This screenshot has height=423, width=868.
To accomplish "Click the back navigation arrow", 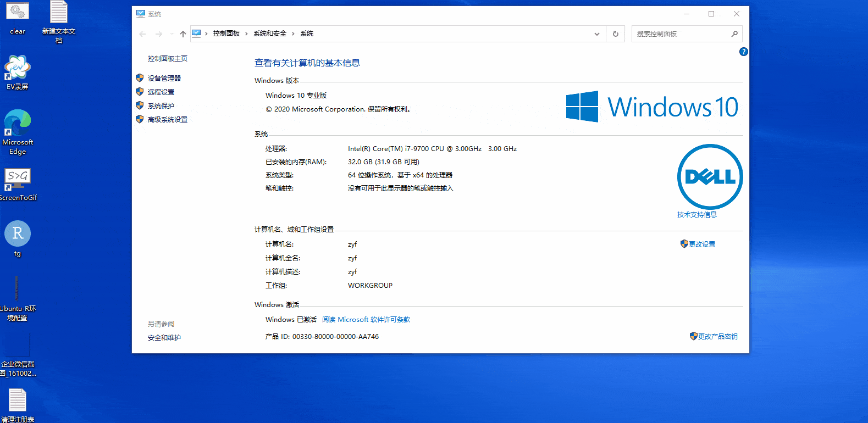I will pos(143,34).
